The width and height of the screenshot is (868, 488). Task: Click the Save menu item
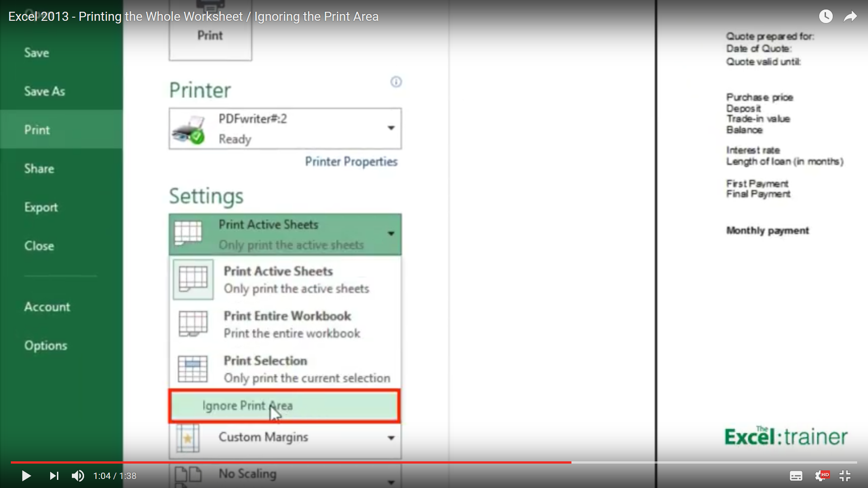pyautogui.click(x=37, y=53)
